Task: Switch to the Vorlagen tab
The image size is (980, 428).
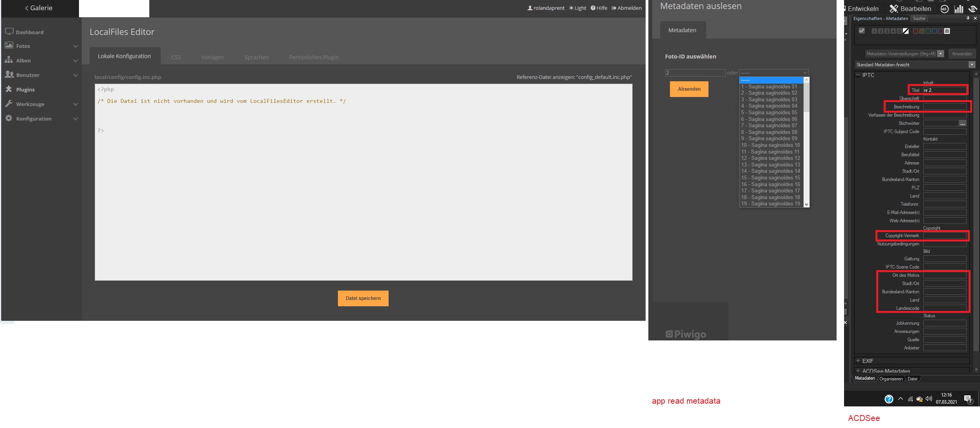Action: [213, 57]
